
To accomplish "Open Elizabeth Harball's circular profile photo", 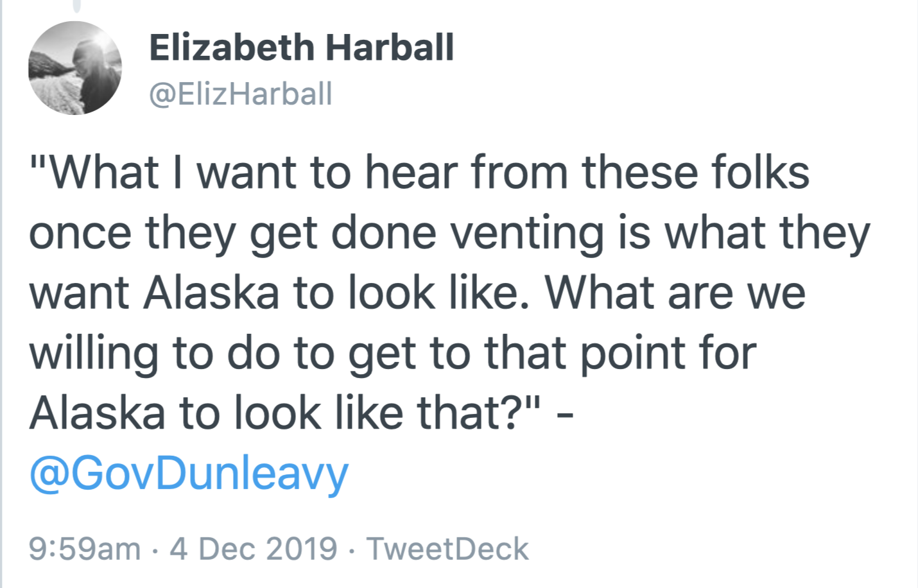I will tap(75, 68).
